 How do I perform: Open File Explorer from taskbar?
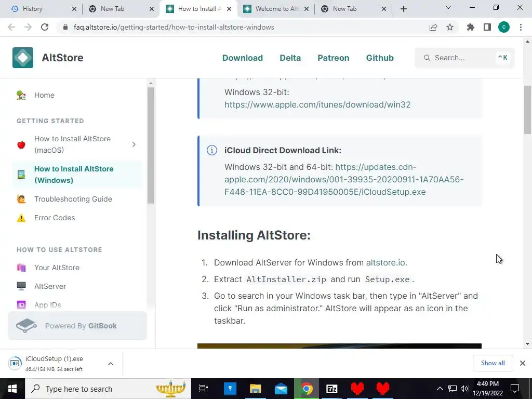[x=256, y=389]
